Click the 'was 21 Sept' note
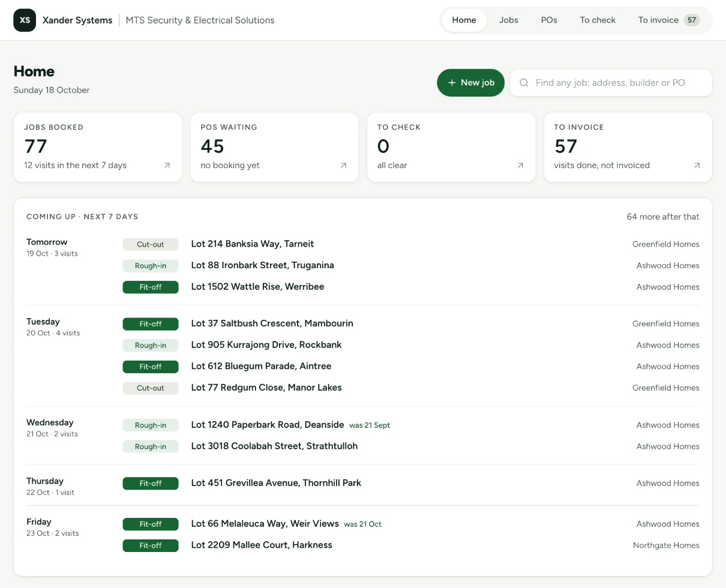The height and width of the screenshot is (588, 726). [x=370, y=425]
